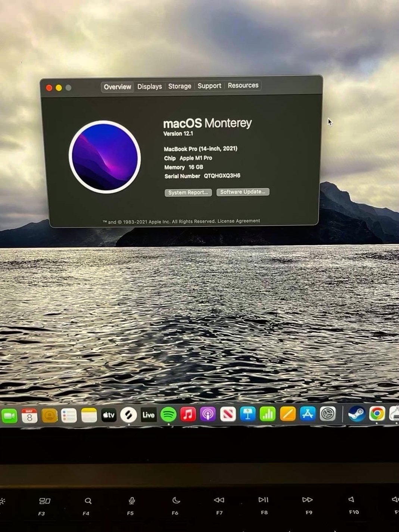Click the macOS Monterey logo image
The image size is (399, 532).
pos(105,157)
